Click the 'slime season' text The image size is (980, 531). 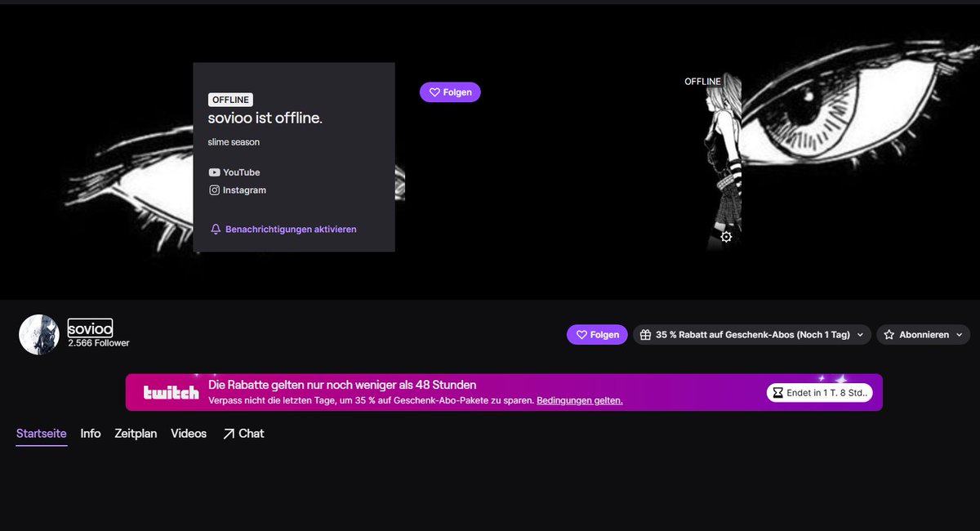[234, 142]
